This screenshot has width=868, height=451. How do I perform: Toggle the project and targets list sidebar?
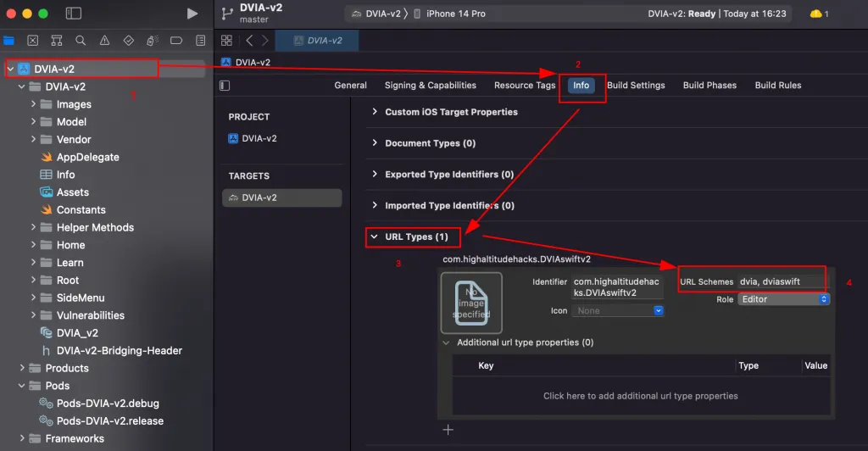click(225, 86)
